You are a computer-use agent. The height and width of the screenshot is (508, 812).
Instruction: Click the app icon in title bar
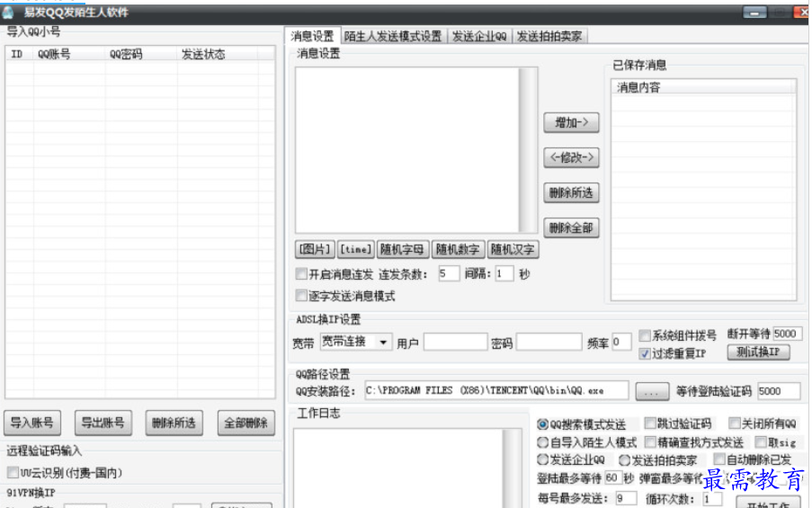coord(8,12)
